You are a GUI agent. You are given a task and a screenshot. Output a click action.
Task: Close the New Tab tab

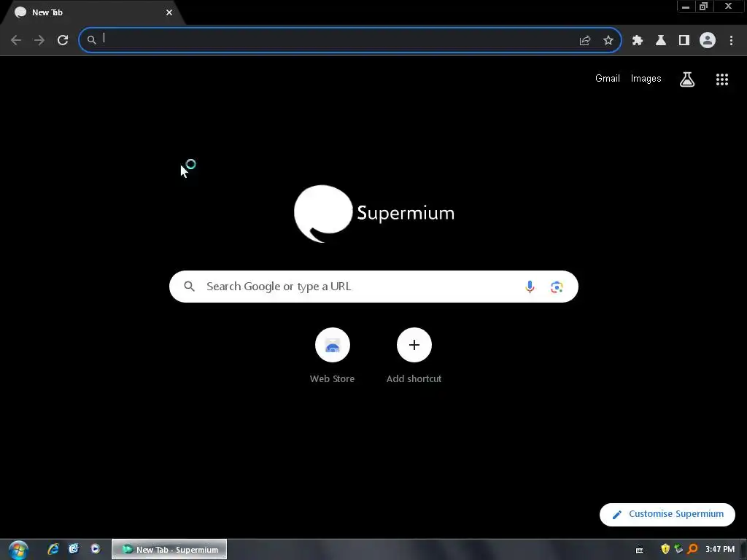pyautogui.click(x=169, y=12)
